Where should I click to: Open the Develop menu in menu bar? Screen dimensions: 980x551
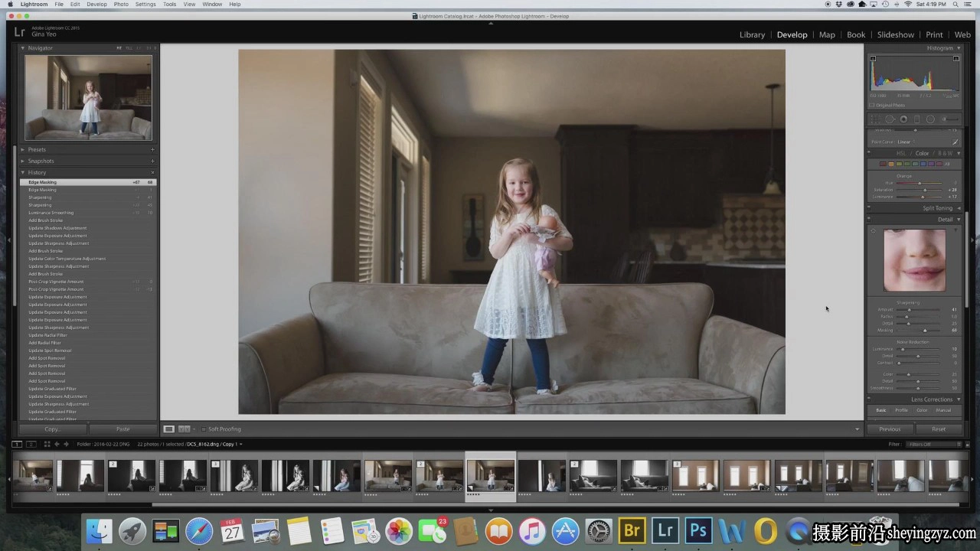pyautogui.click(x=96, y=5)
